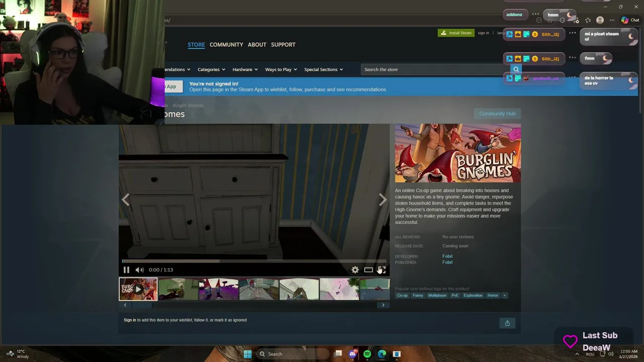Open the SUPPORT tab
Image resolution: width=644 pixels, height=362 pixels.
pyautogui.click(x=283, y=45)
